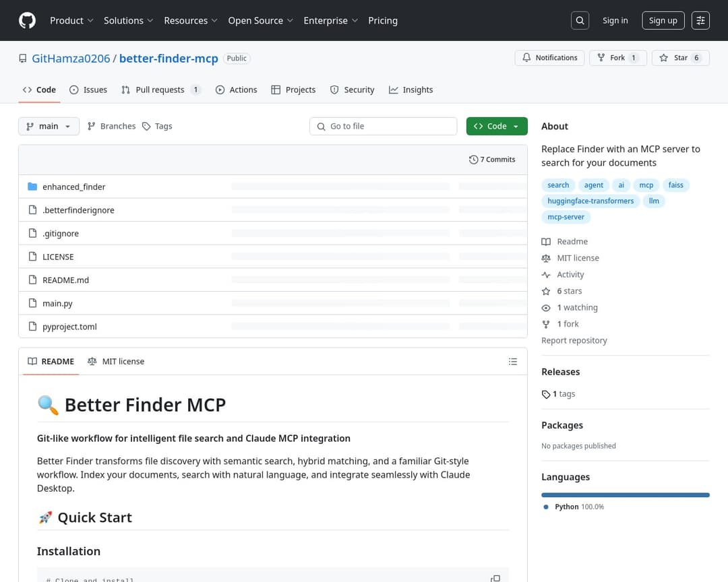728x582 pixels.
Task: Expand the main branch dropdown
Action: [49, 126]
